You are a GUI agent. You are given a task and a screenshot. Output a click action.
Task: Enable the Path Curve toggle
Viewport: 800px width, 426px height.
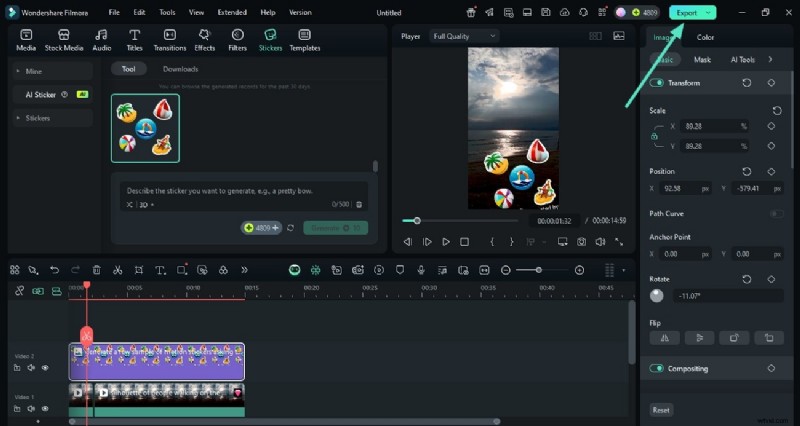tap(775, 213)
